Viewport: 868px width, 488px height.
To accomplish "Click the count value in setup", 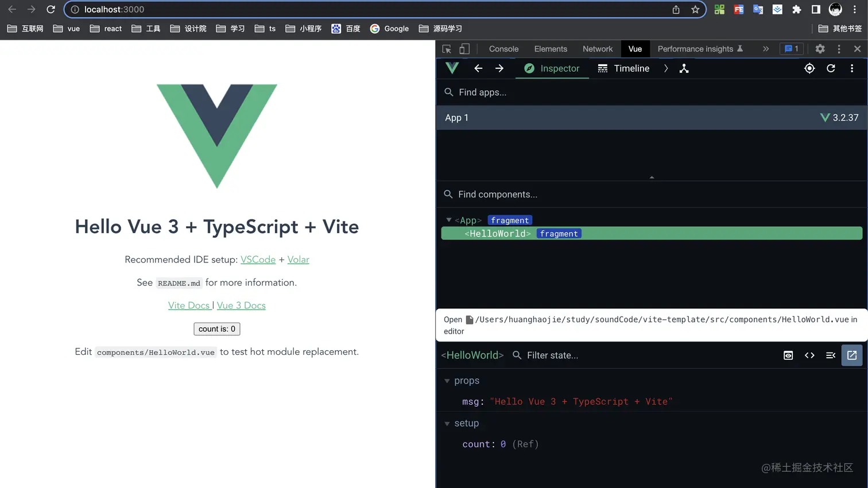I will tap(503, 444).
